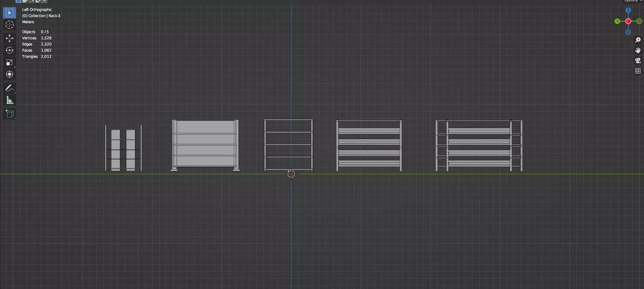Screen dimensions: 644x289
Task: Click the 'Left Orthographic' view label
Action: pos(37,10)
